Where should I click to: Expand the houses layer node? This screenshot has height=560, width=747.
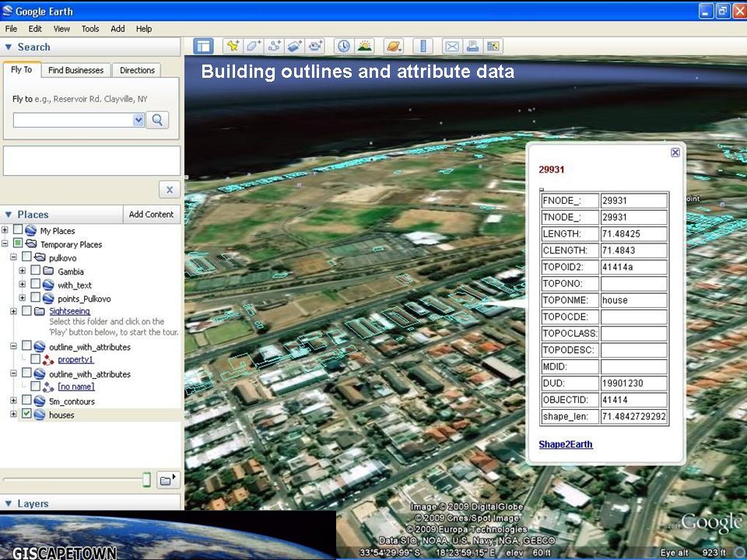[13, 415]
